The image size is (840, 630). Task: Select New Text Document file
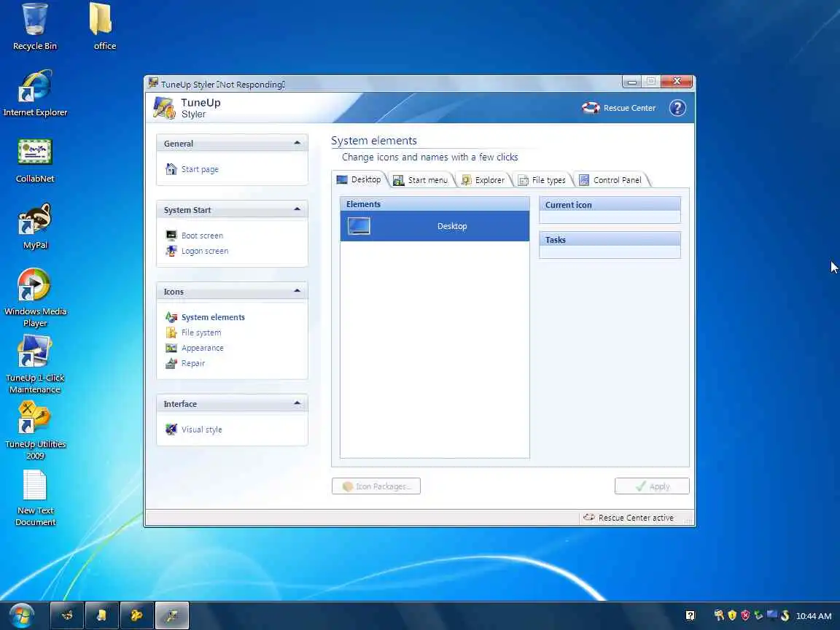[x=35, y=498]
